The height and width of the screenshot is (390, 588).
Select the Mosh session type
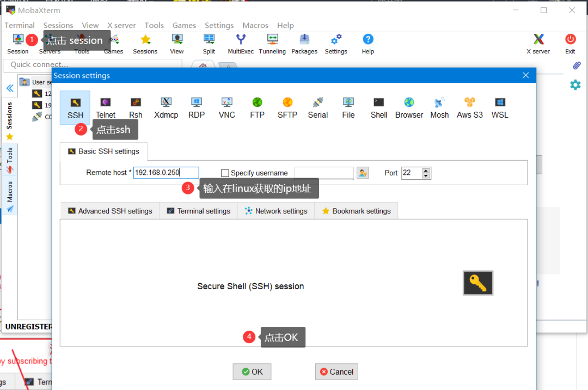439,108
